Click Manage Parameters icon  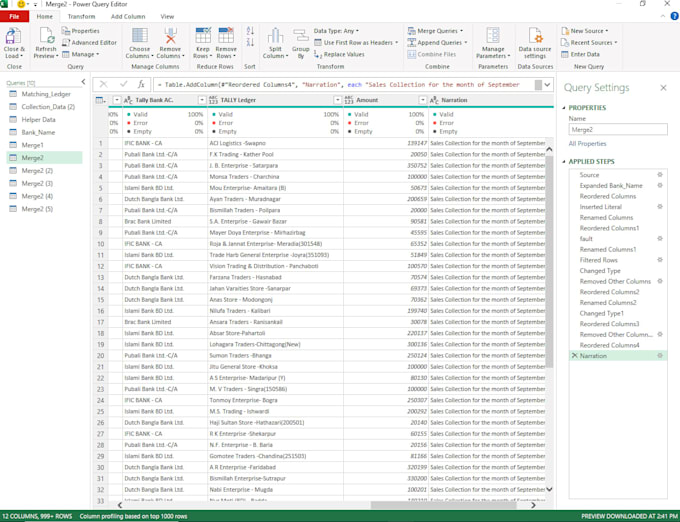coord(493,36)
